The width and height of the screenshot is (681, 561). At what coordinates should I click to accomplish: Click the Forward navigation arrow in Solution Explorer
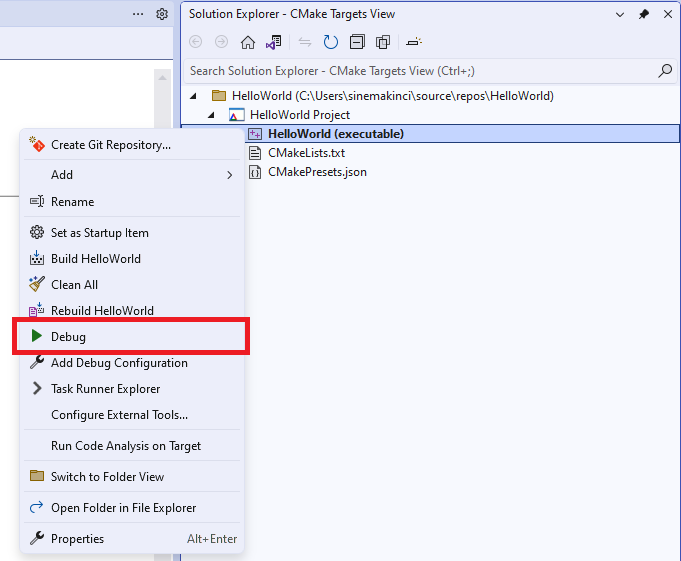tap(221, 42)
